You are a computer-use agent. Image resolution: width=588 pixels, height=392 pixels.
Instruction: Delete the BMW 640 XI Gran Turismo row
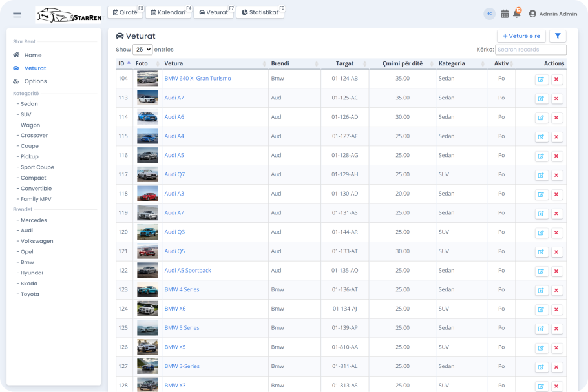[x=556, y=79]
